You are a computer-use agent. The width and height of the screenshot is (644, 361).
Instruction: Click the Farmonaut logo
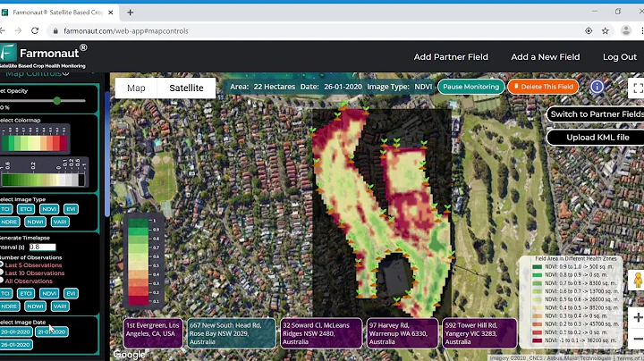pyautogui.click(x=43, y=56)
